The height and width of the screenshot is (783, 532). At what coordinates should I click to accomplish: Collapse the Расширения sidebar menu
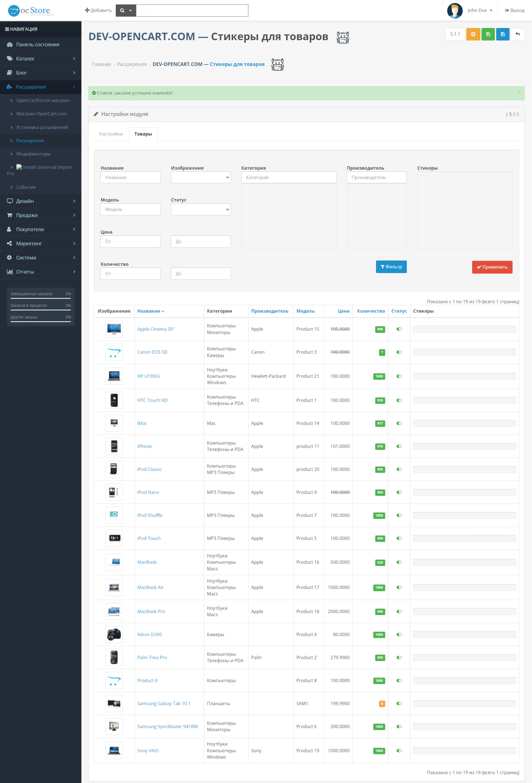coord(41,87)
